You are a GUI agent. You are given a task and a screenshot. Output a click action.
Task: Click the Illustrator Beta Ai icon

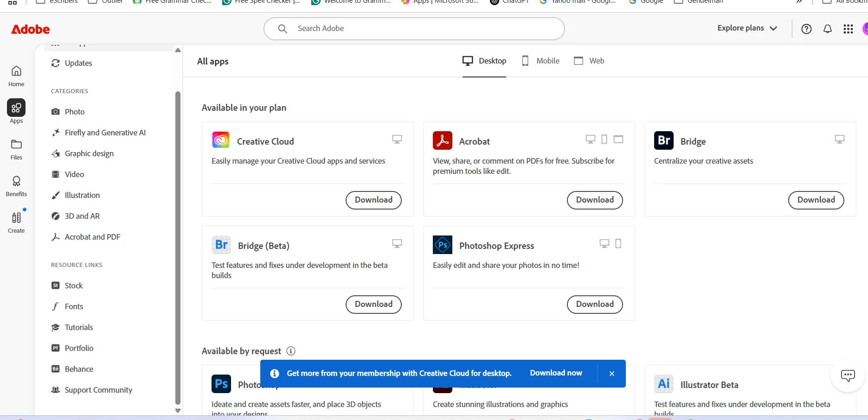(664, 384)
